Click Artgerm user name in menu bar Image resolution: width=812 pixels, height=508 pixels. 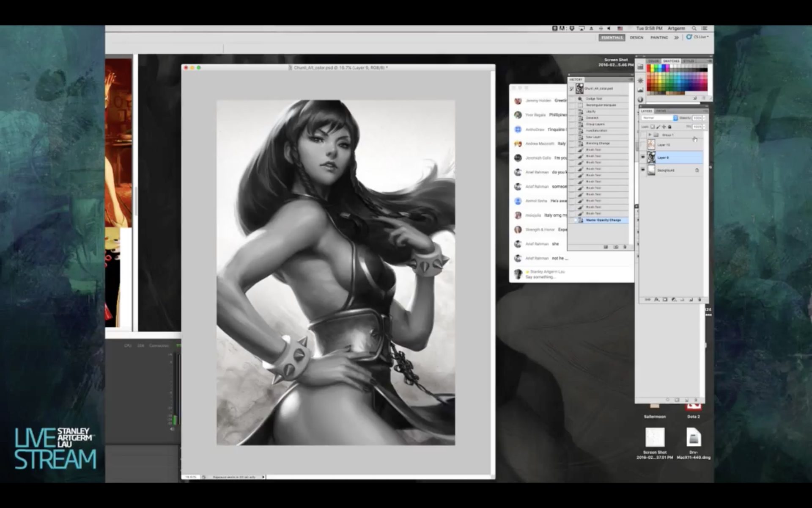pyautogui.click(x=676, y=28)
